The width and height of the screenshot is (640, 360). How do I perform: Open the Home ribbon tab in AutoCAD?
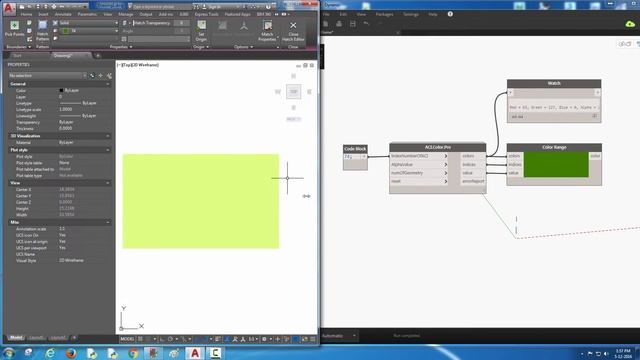tap(27, 14)
